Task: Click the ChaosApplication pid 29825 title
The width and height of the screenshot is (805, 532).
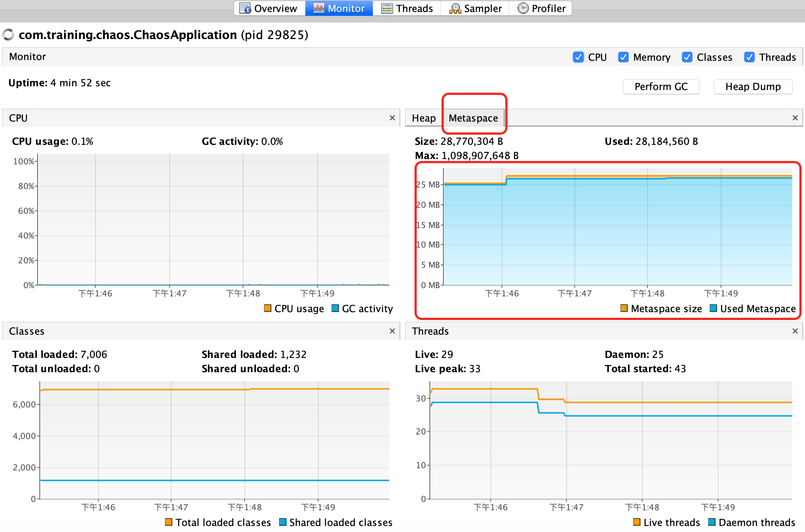Action: point(164,35)
